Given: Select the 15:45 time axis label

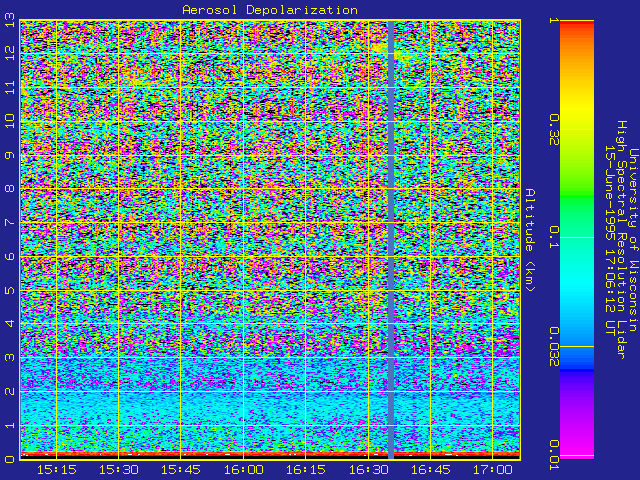Looking at the screenshot, I should click(x=181, y=470).
